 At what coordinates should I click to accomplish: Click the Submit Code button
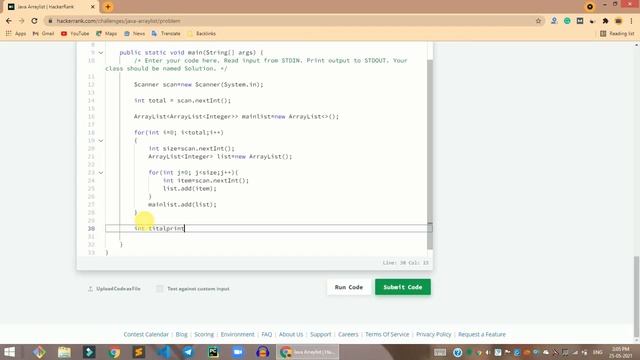[403, 287]
